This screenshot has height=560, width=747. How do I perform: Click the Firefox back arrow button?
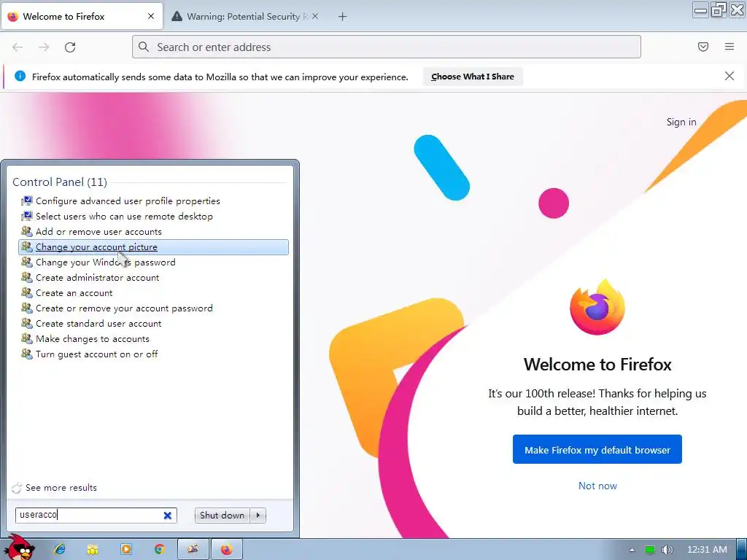(x=18, y=47)
